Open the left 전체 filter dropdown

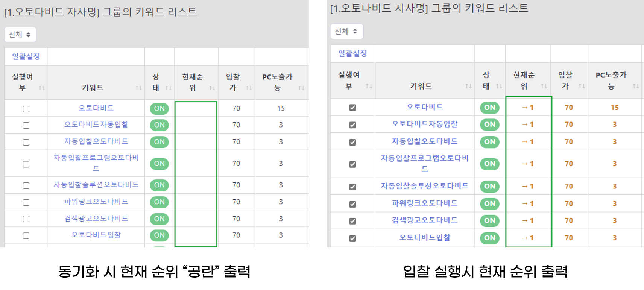click(x=20, y=35)
